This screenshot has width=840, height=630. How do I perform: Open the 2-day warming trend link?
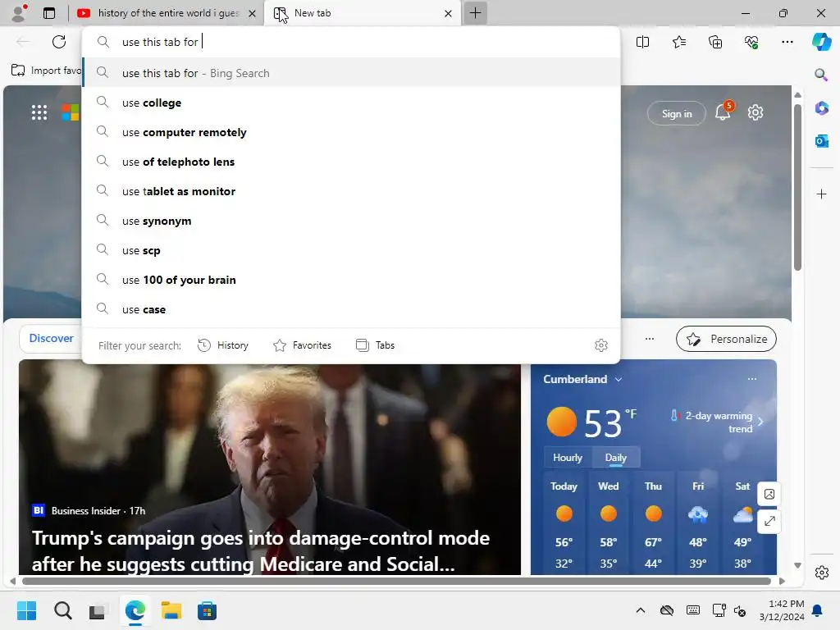717,422
